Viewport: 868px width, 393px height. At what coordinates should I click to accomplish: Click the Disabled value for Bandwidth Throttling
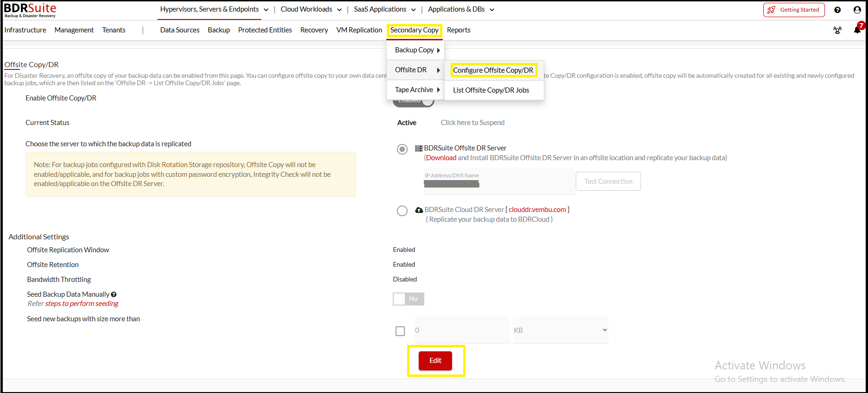pos(405,279)
